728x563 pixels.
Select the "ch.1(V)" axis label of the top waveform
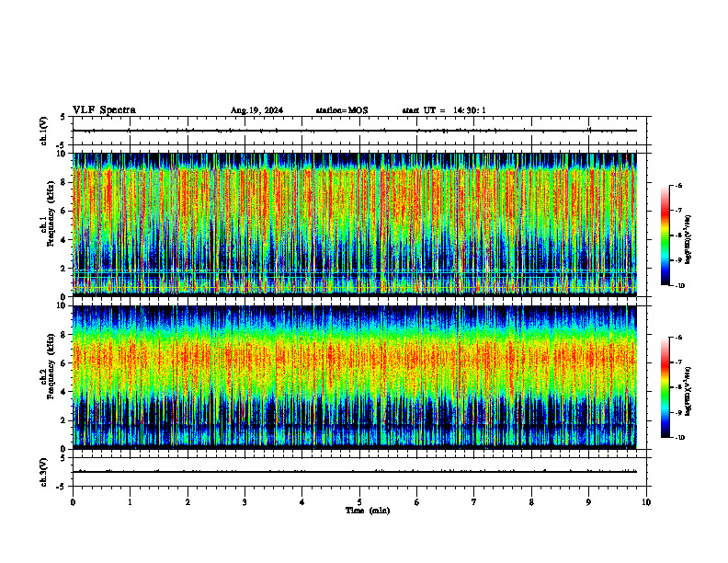coord(44,131)
